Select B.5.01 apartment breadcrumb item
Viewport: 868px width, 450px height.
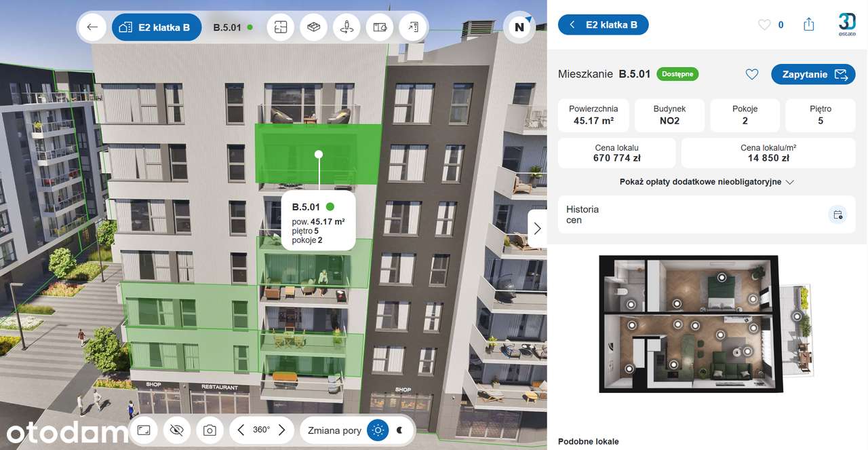click(x=233, y=28)
